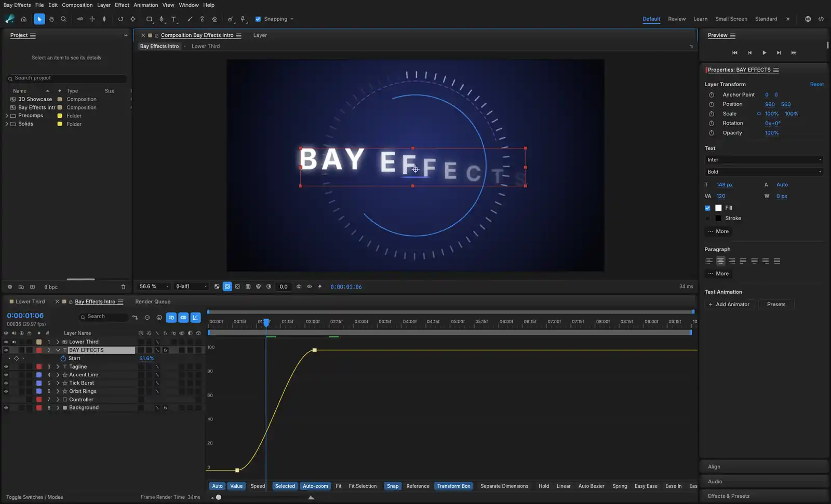
Task: Click Add Animator button
Action: pyautogui.click(x=729, y=305)
